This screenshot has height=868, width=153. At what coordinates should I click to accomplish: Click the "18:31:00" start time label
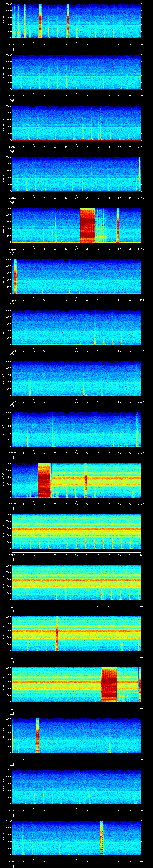click(12, 504)
